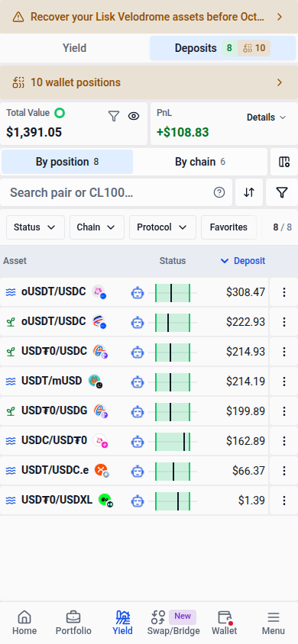
Task: Click the range bar in the $308.47 row
Action: (x=173, y=292)
